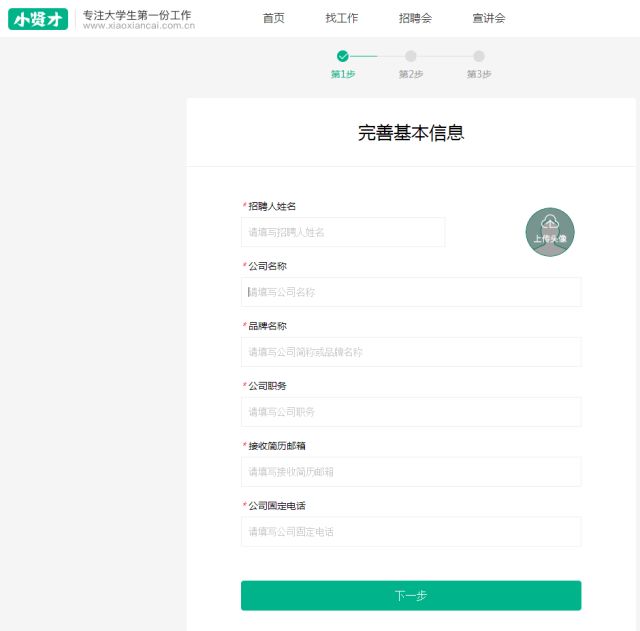Focus the 接收简历邮箱 input field
Viewport: 640px width, 631px height.
tap(411, 472)
